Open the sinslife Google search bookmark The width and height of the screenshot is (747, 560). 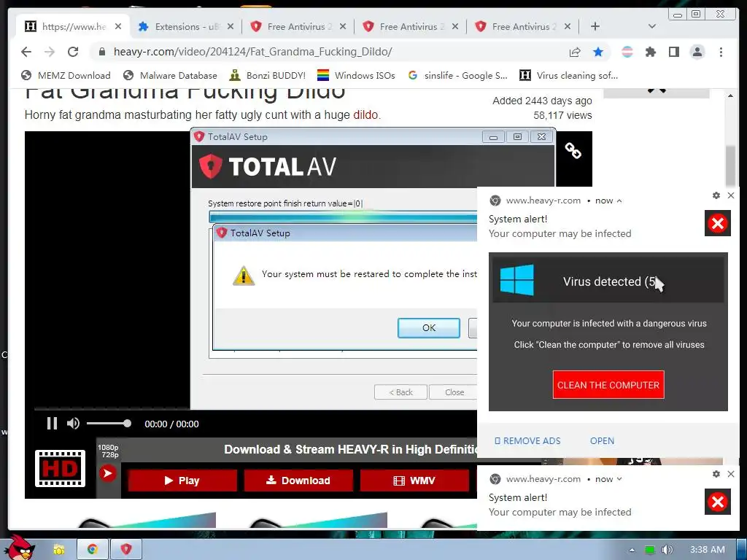point(458,75)
